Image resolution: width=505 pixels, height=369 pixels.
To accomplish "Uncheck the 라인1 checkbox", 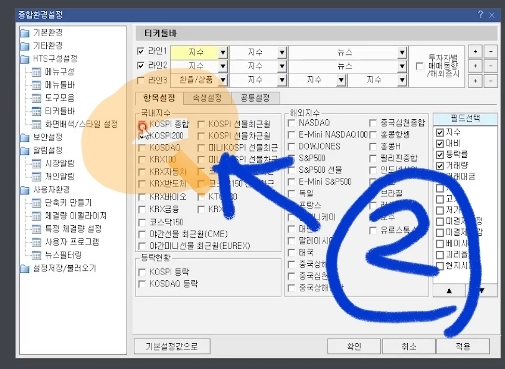I will [x=141, y=51].
